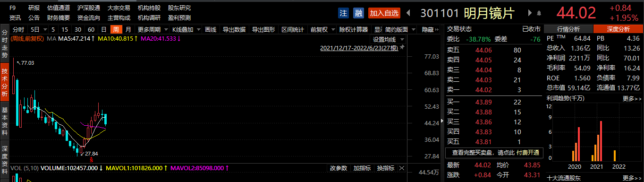Switch to 行情分析 tab
The image size is (644, 182).
pyautogui.click(x=568, y=29)
